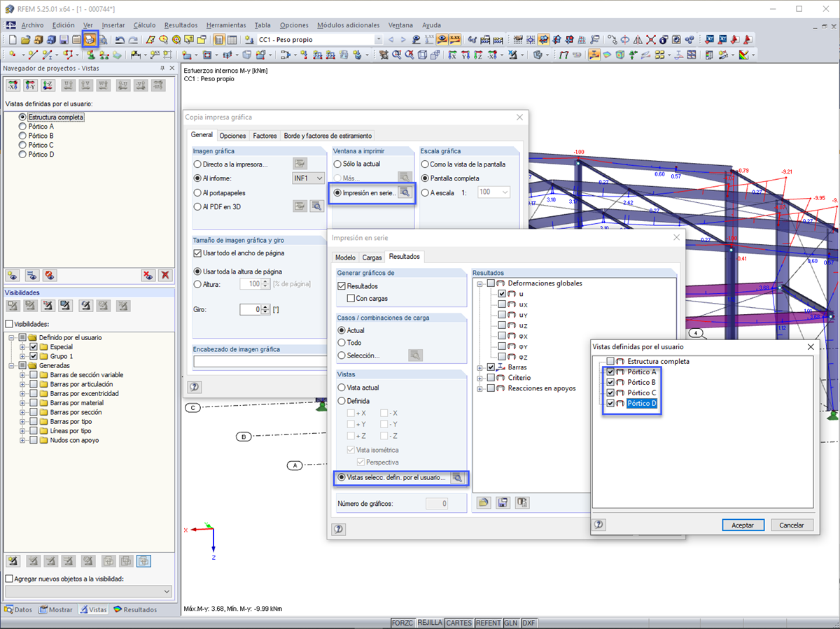The height and width of the screenshot is (629, 840).
Task: Uncheck Usar todo el ancho de página
Action: tap(197, 253)
